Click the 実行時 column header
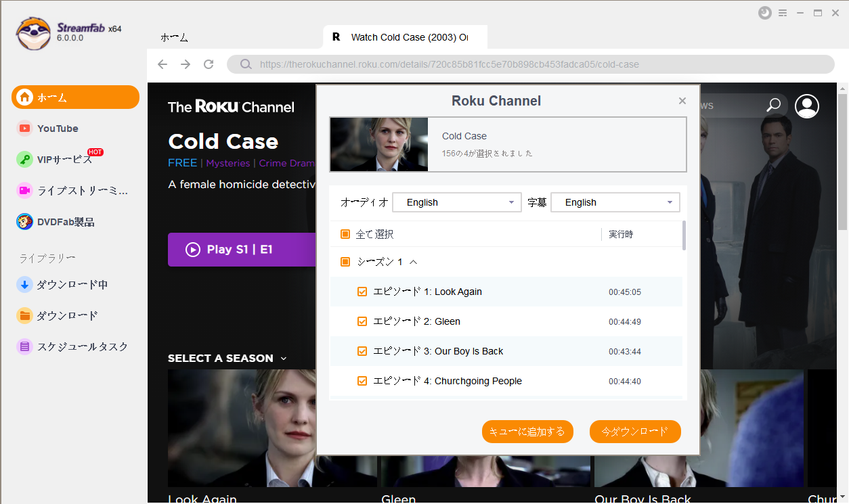The height and width of the screenshot is (504, 849). (x=621, y=234)
